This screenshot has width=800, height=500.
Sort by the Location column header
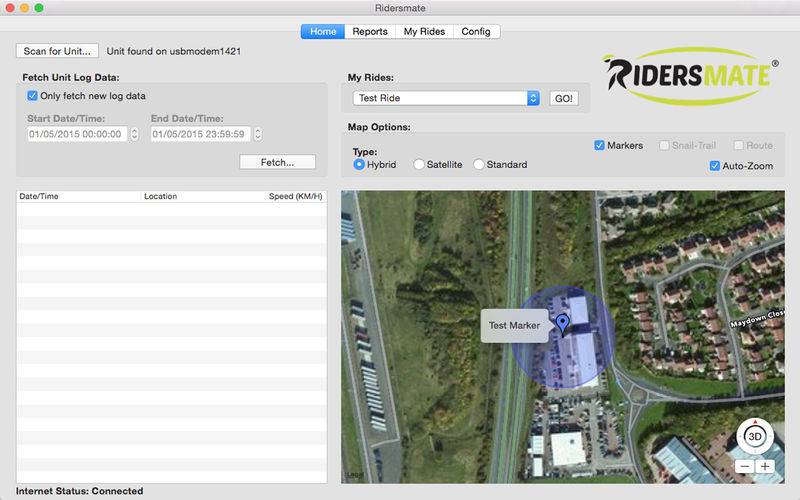click(203, 196)
